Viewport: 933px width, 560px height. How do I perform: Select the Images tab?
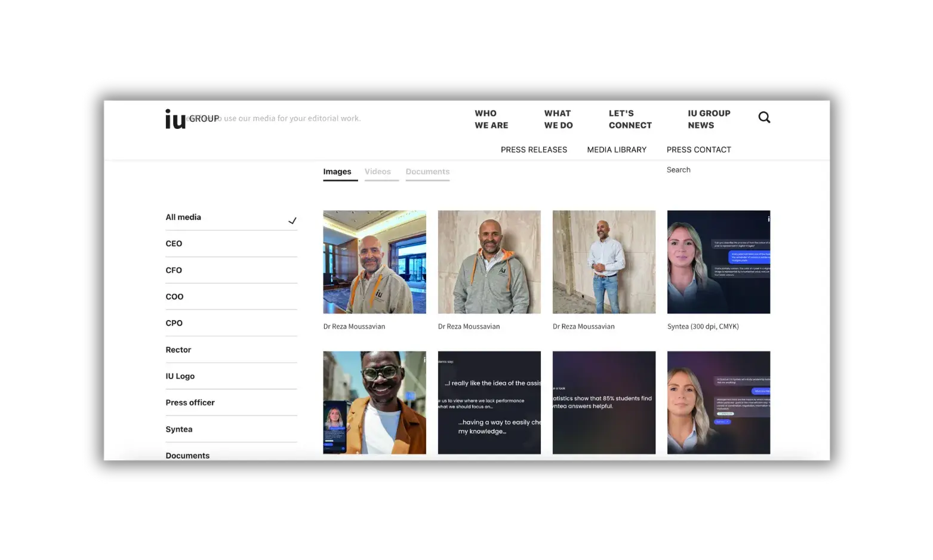pyautogui.click(x=337, y=172)
